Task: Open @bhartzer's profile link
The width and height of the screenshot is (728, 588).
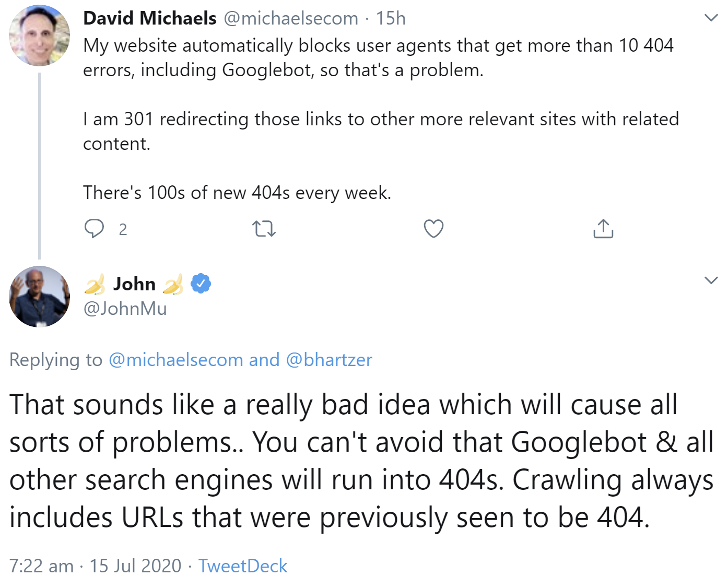Action: point(330,359)
